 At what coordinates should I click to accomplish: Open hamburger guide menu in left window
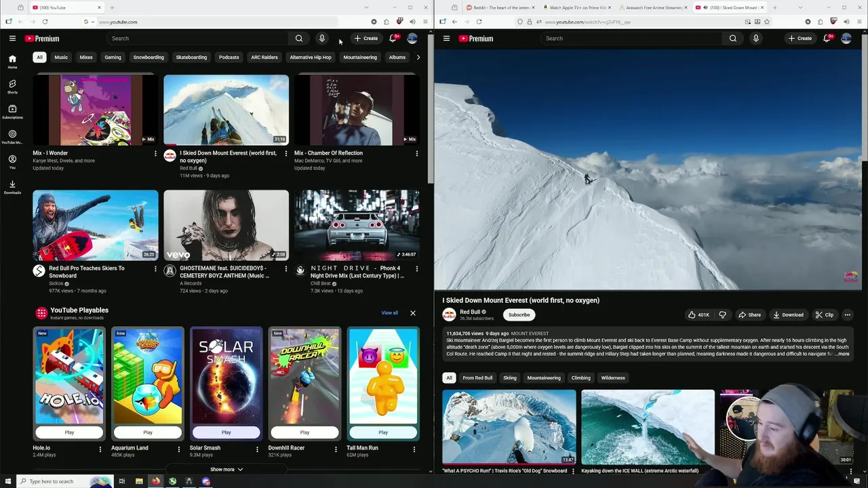tap(12, 39)
